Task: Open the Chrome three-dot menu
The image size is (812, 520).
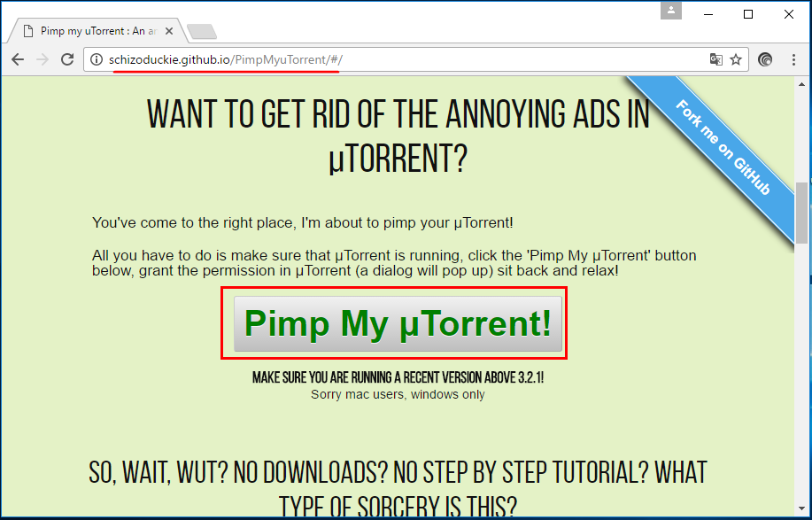Action: pyautogui.click(x=794, y=59)
